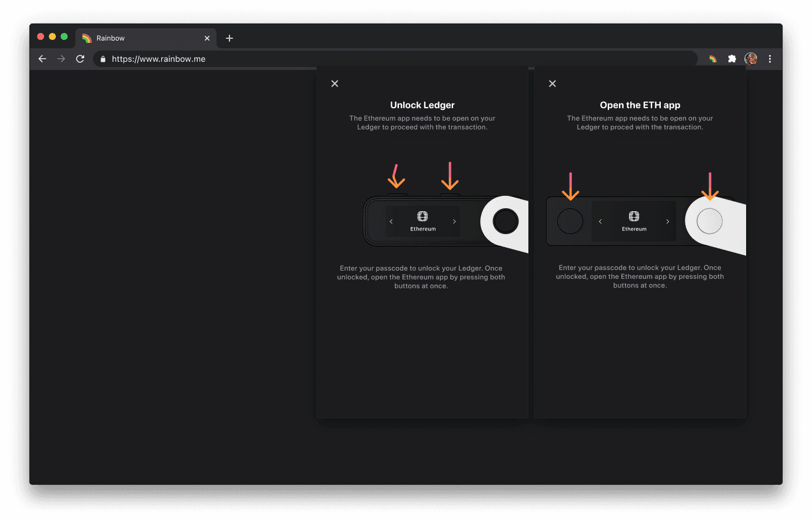This screenshot has height=520, width=812.
Task: Click the lock icon in the address bar
Action: click(x=103, y=59)
